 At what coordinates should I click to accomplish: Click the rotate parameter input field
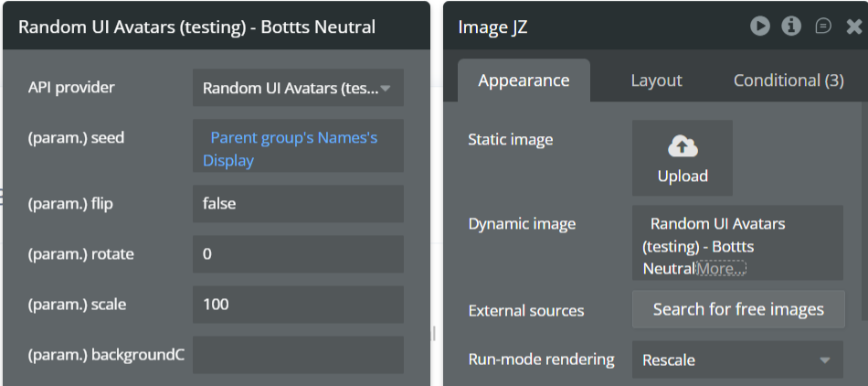pos(298,254)
